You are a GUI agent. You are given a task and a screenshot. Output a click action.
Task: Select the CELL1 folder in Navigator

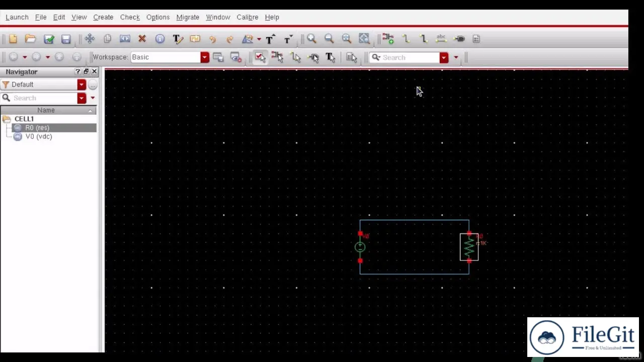24,119
